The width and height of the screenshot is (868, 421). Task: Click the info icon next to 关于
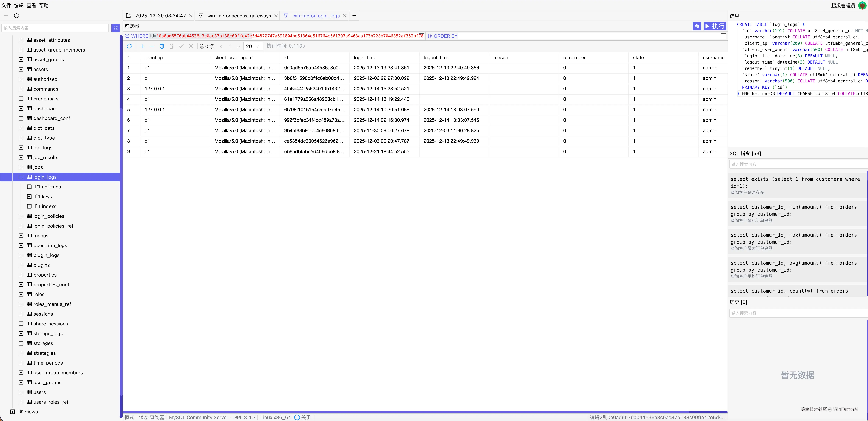point(297,417)
